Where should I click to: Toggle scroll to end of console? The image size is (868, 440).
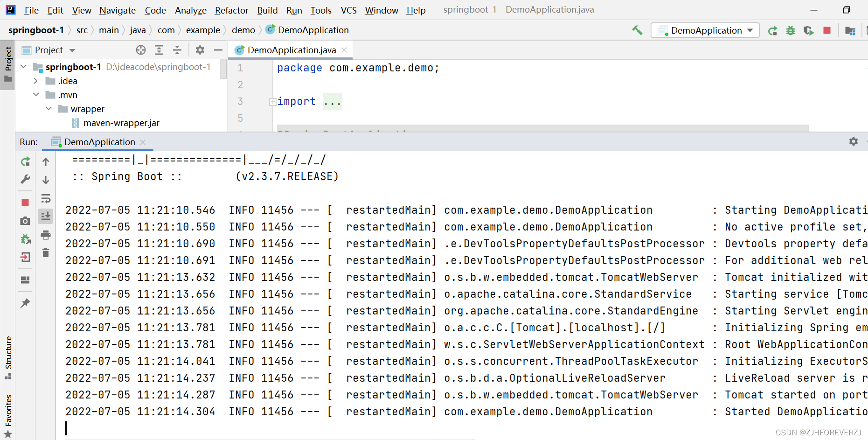[x=46, y=217]
